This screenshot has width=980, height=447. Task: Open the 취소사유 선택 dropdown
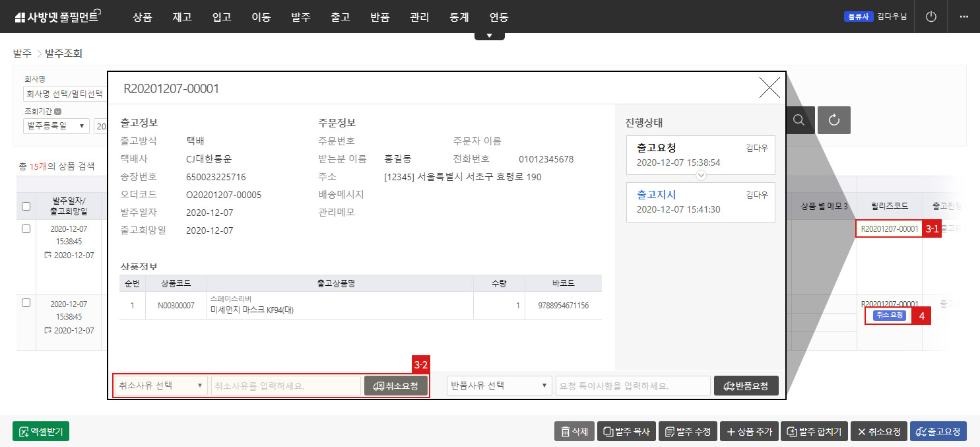[161, 386]
